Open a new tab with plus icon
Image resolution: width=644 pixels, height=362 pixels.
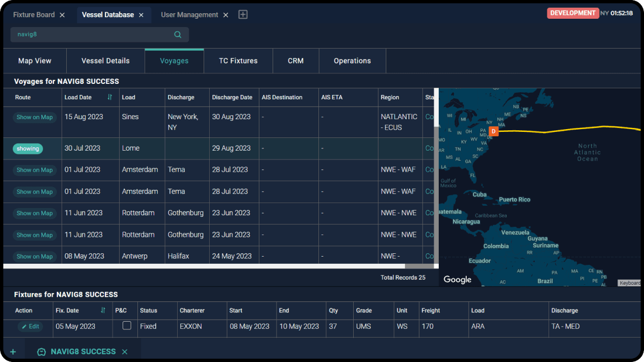(243, 14)
